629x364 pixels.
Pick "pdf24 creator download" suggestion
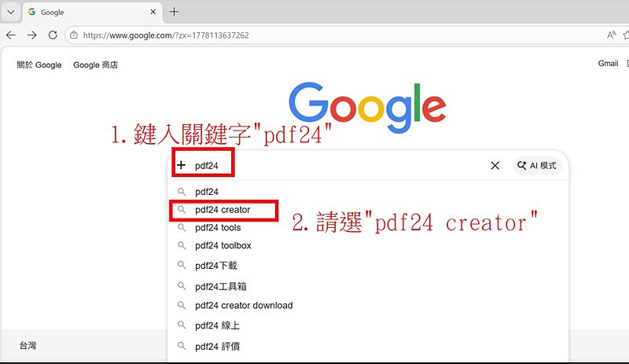tap(368, 305)
